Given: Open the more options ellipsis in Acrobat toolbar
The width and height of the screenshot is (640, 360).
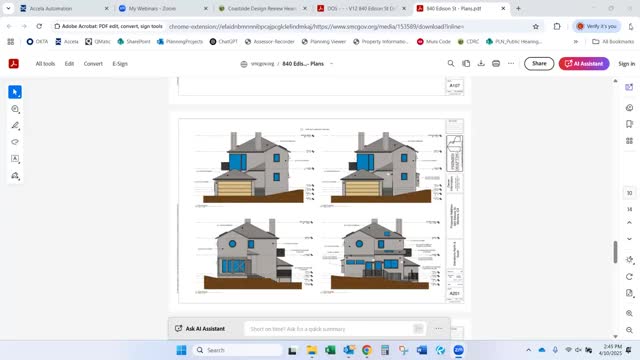Looking at the screenshot, I should 511,64.
